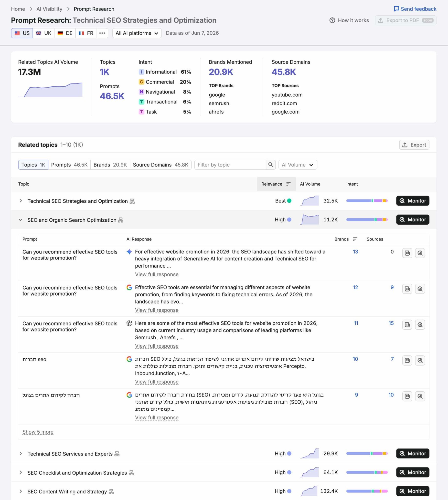The image size is (448, 500).
Task: Open response details icon for the 9-brands prompt row
Action: (x=407, y=396)
